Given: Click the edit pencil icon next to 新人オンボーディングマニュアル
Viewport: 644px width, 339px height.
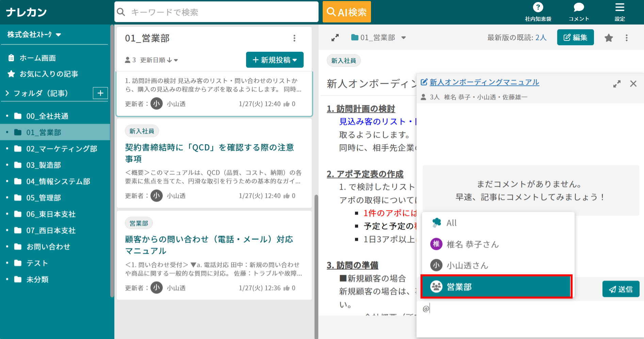Looking at the screenshot, I should tap(424, 82).
